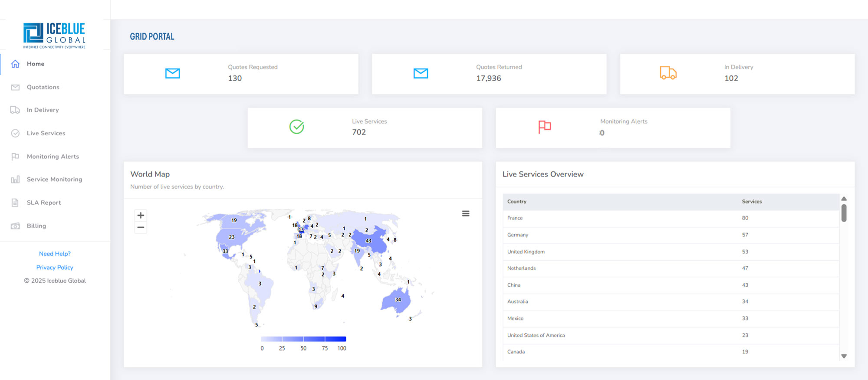Click the Quotations envelope icon in sidebar
The width and height of the screenshot is (868, 380).
15,87
